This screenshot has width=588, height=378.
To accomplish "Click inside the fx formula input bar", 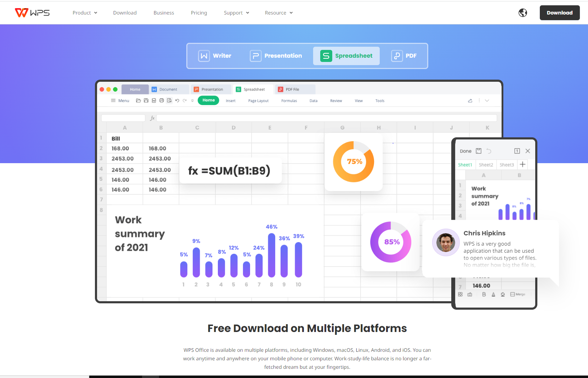I will coord(319,118).
